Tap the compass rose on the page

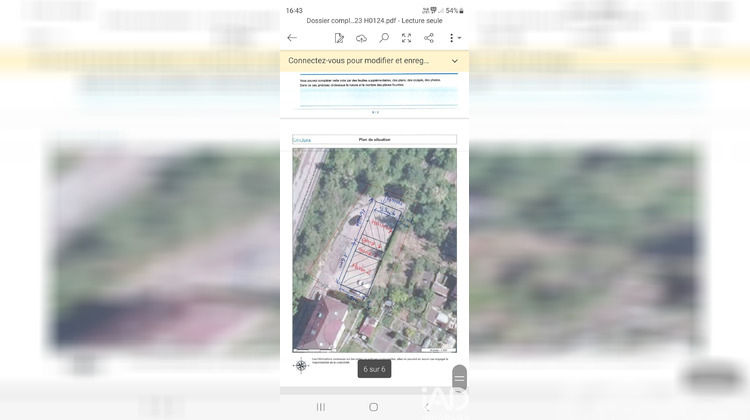click(x=300, y=365)
